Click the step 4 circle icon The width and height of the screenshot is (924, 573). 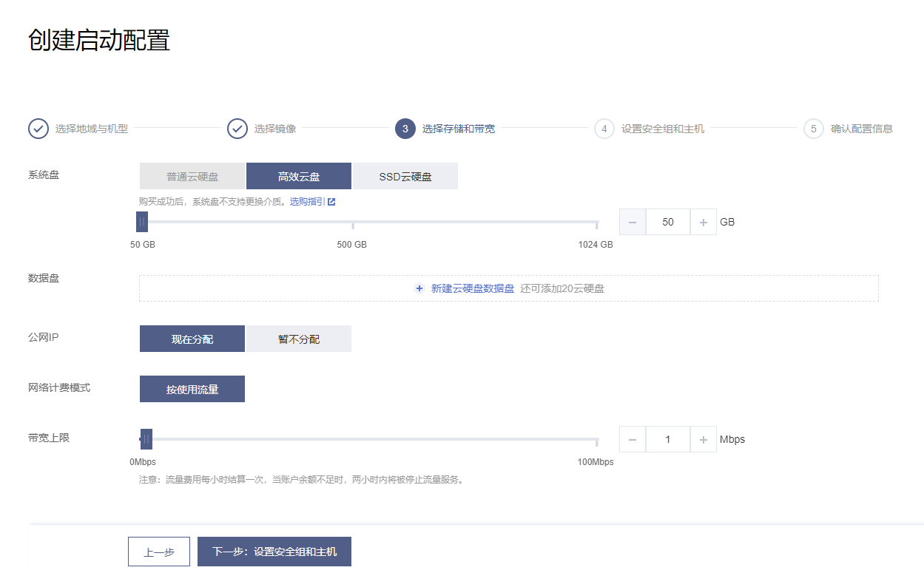coord(604,129)
